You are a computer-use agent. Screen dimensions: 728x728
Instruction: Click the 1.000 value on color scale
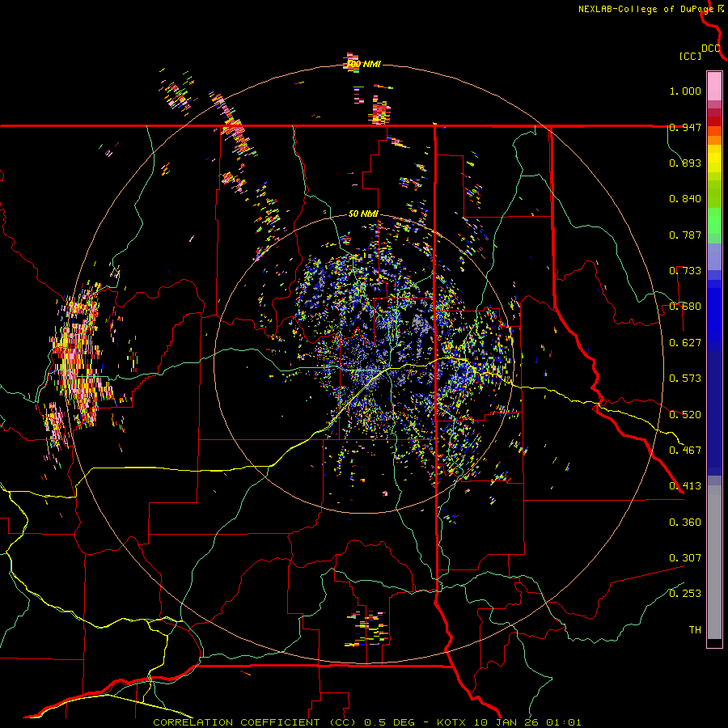tap(685, 91)
